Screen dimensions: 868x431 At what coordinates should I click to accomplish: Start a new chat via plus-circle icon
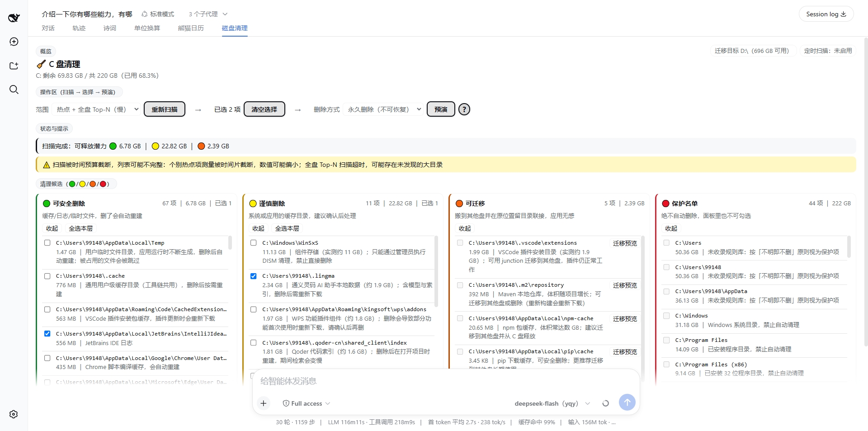point(14,42)
